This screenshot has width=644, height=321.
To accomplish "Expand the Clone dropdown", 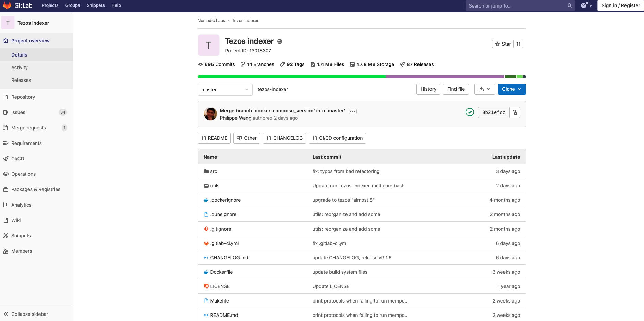I will click(x=511, y=89).
